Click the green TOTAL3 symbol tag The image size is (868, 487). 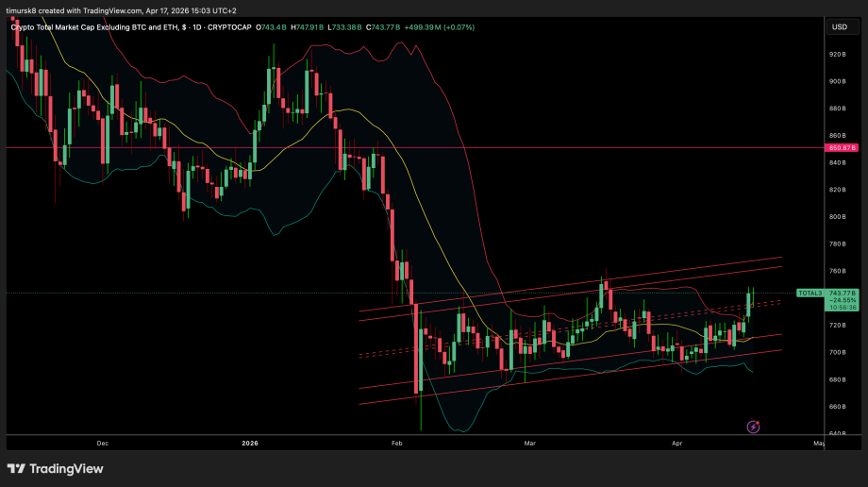[810, 293]
